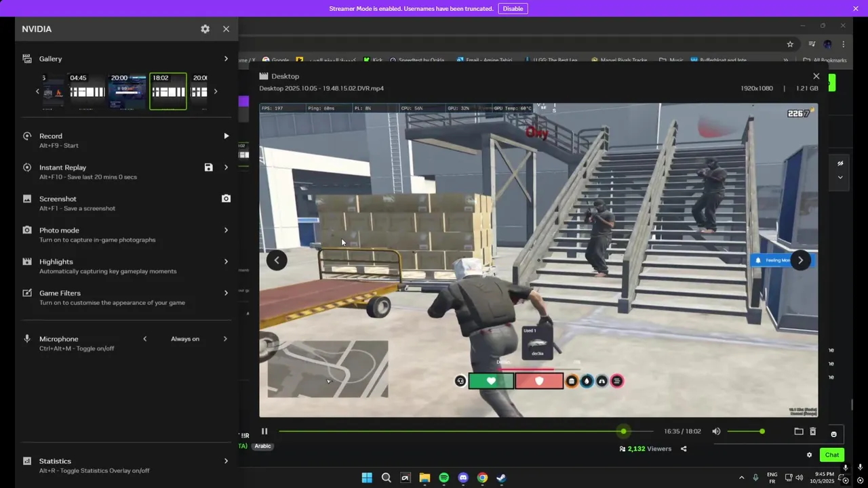This screenshot has width=868, height=488.
Task: Open chat settings gear near Chat button
Action: 809,455
